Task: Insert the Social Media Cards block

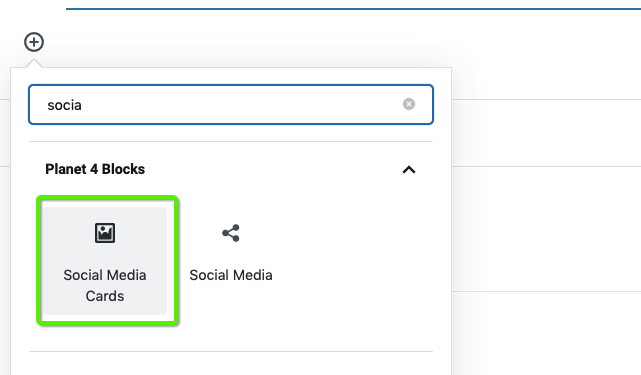Action: (x=105, y=261)
